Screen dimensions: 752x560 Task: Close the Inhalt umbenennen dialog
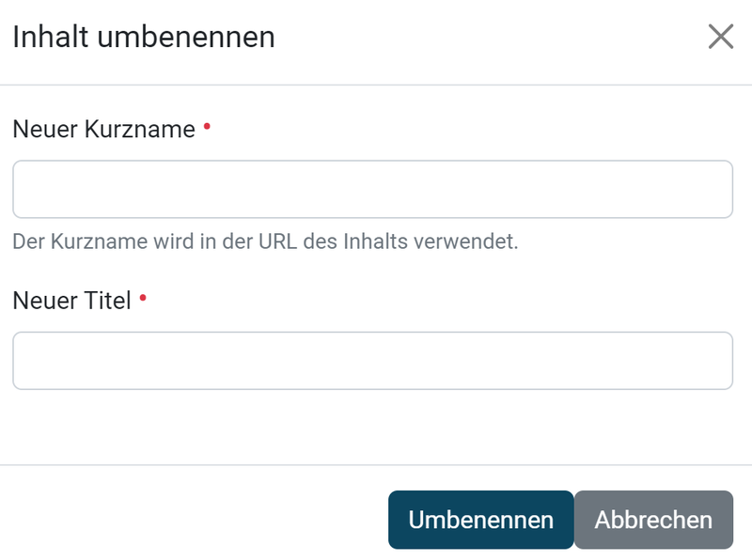(721, 37)
